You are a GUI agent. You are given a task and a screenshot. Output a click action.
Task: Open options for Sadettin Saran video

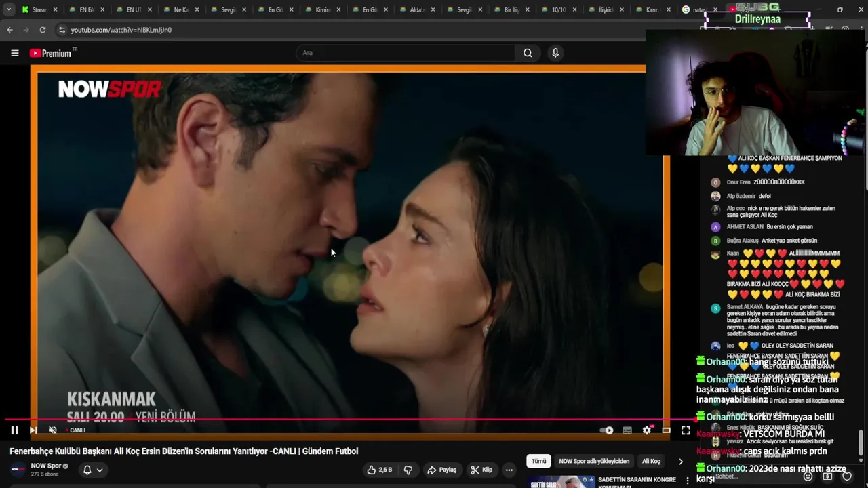click(x=688, y=481)
